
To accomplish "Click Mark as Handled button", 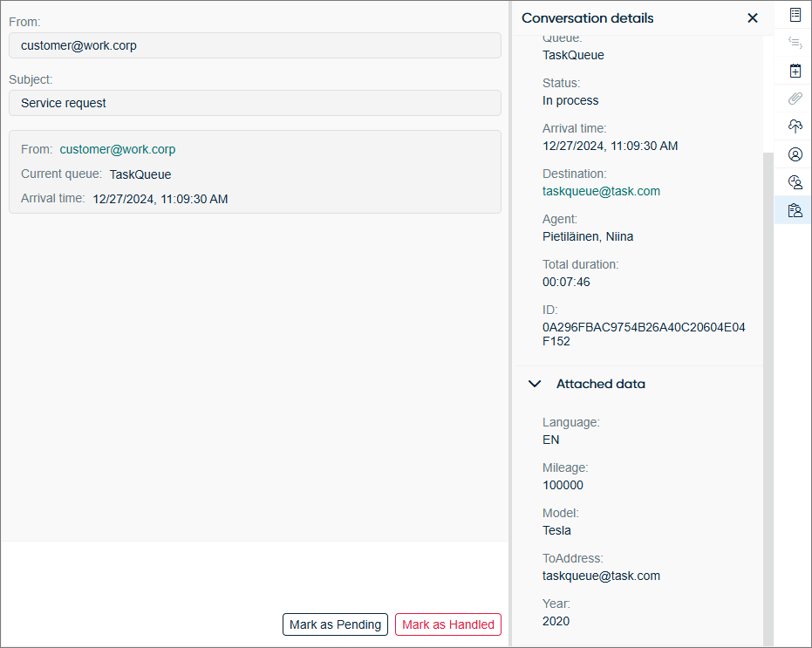I will (448, 624).
